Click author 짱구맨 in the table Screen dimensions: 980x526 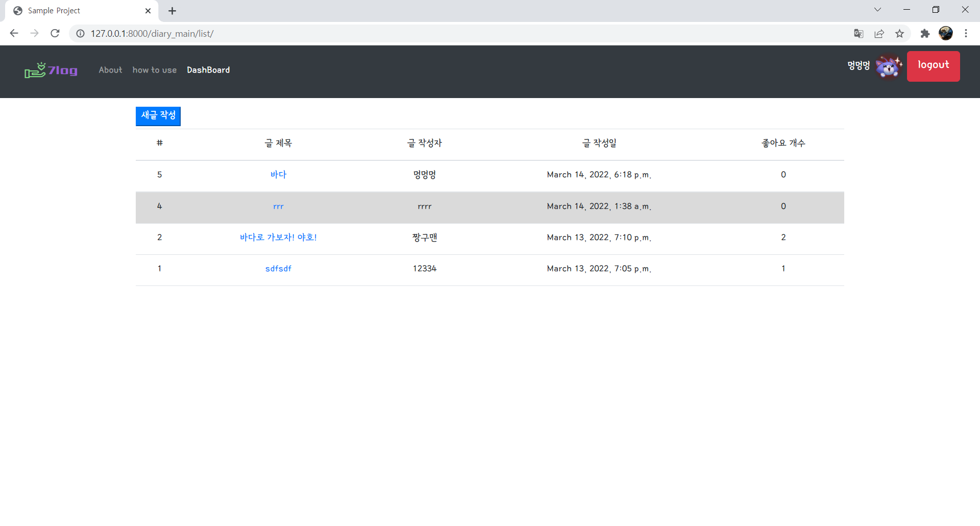[425, 237]
